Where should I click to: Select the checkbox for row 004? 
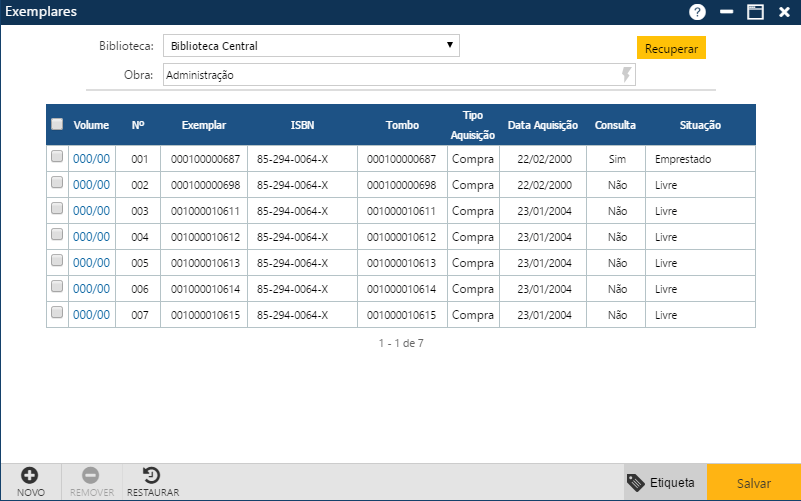(x=57, y=235)
